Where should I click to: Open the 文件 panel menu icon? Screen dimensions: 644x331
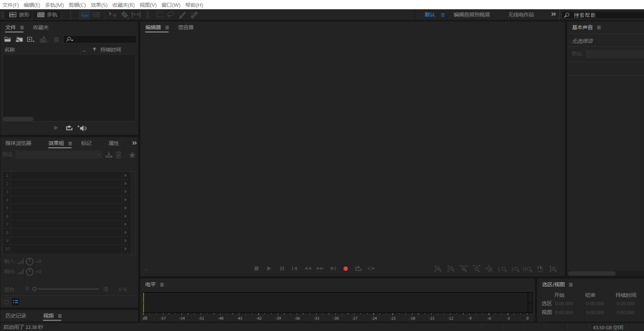point(22,28)
